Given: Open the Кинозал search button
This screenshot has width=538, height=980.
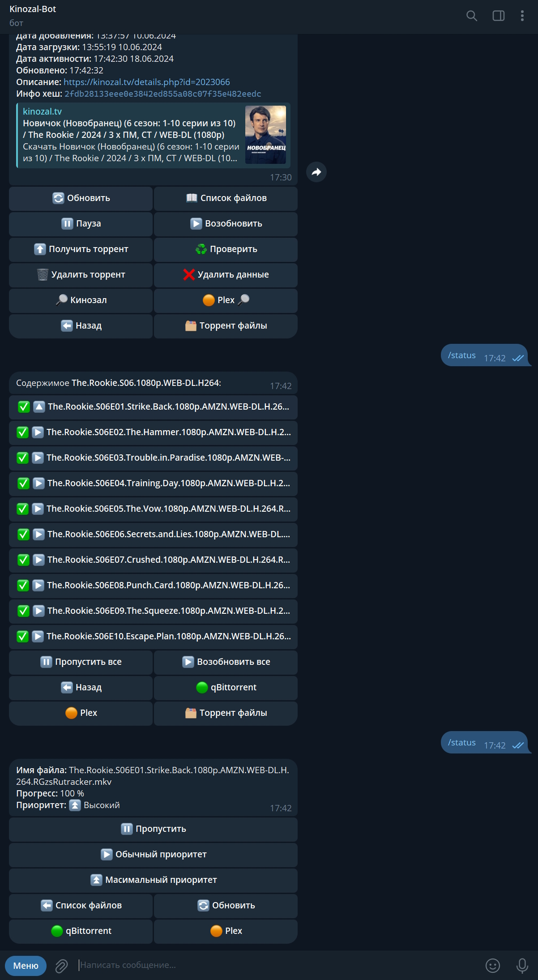Looking at the screenshot, I should (x=81, y=300).
